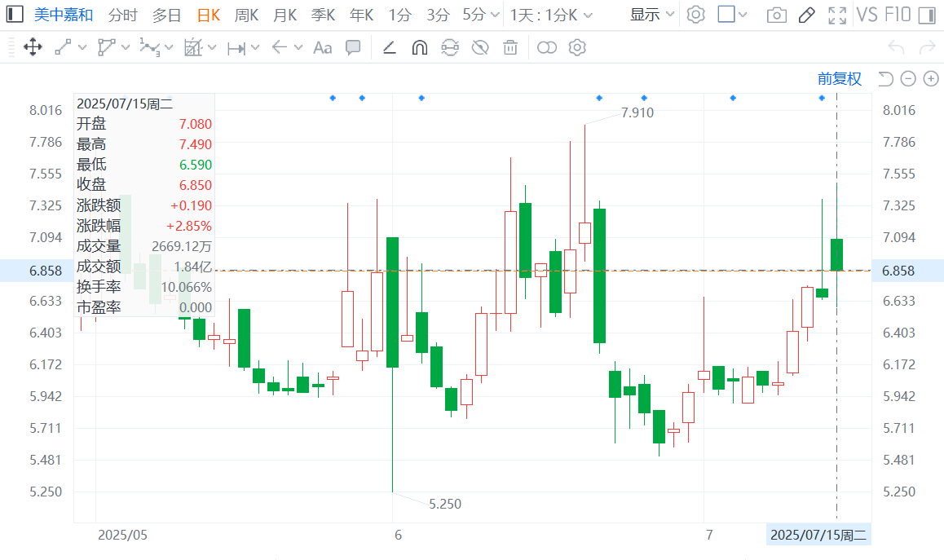Switch to the 分时 intraday tab
The width and height of the screenshot is (944, 560).
[122, 15]
